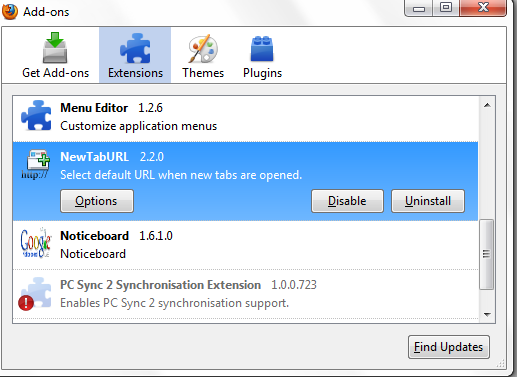Select the Menu Editor extension name
The image size is (517, 377).
(94, 108)
